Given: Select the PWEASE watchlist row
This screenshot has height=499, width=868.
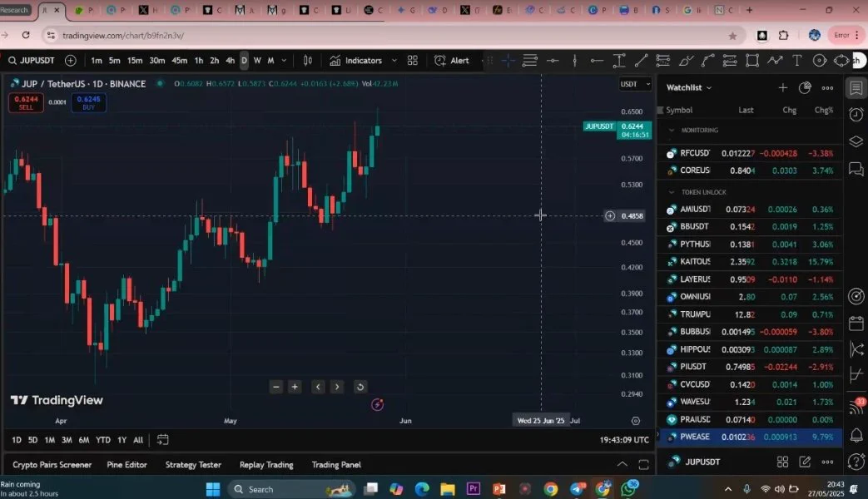Looking at the screenshot, I should 750,437.
